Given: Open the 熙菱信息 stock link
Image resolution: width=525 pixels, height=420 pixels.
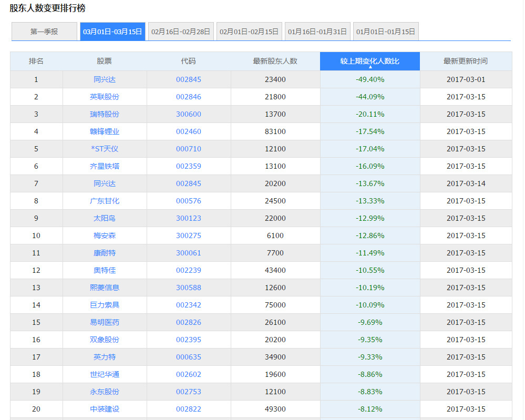Looking at the screenshot, I should pyautogui.click(x=105, y=288).
